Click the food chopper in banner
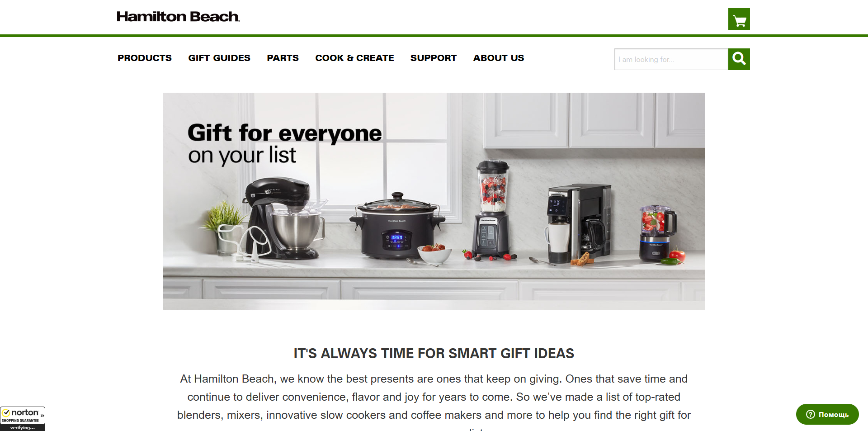This screenshot has height=431, width=868. (x=657, y=233)
